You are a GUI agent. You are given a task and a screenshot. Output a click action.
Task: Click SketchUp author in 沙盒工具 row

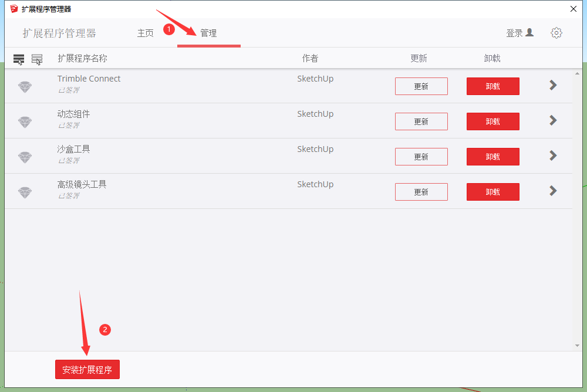click(315, 149)
